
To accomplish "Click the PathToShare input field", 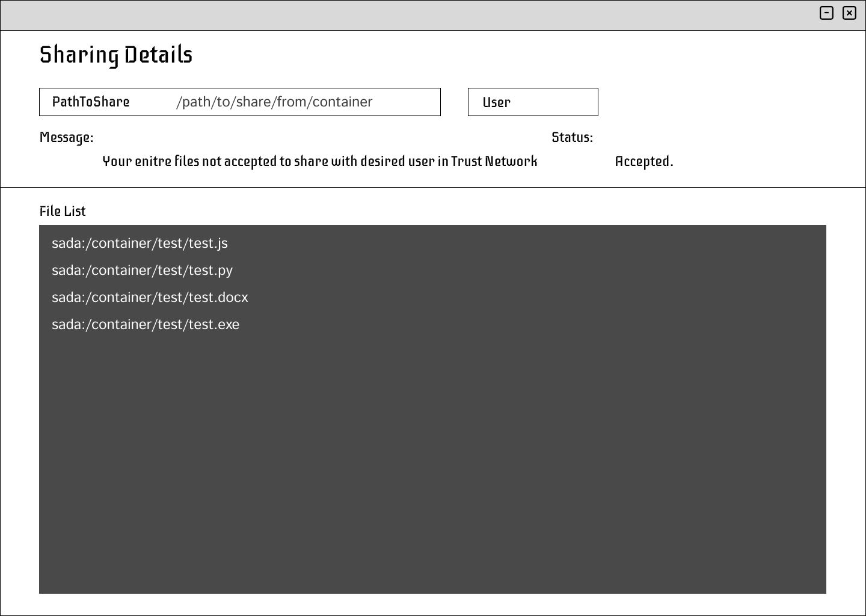I will coord(240,102).
